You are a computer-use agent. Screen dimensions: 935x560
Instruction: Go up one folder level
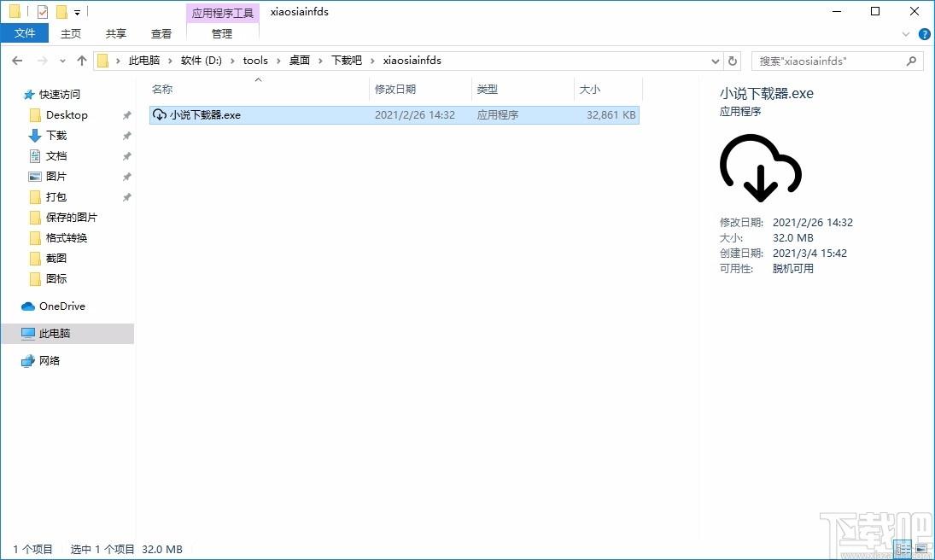[x=82, y=61]
